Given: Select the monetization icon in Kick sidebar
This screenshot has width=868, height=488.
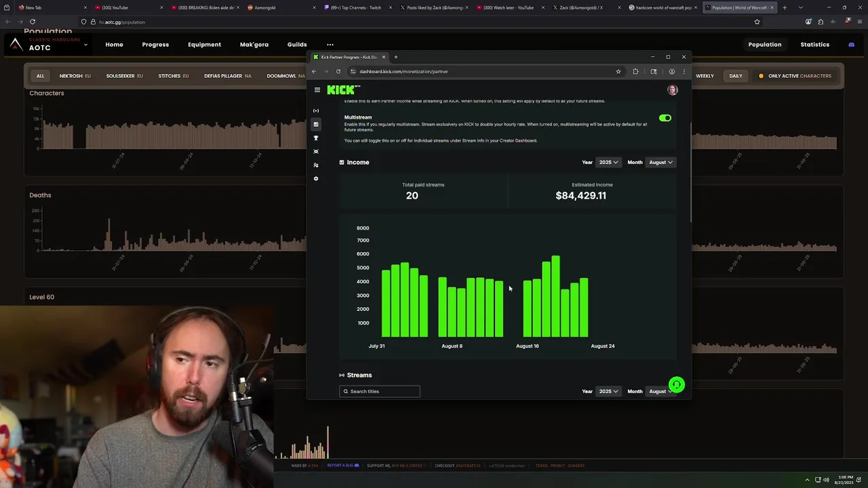Looking at the screenshot, I should pos(316,124).
